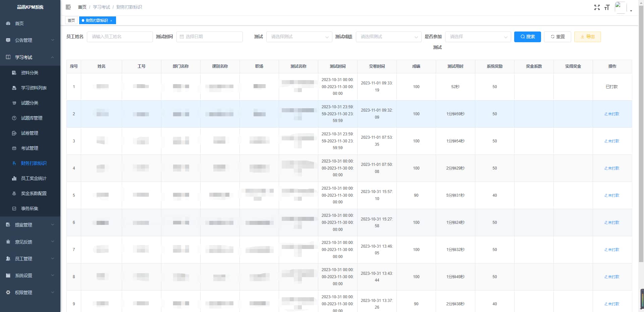Open 试卷管理 in the sidebar
The height and width of the screenshot is (312, 644).
pyautogui.click(x=30, y=133)
